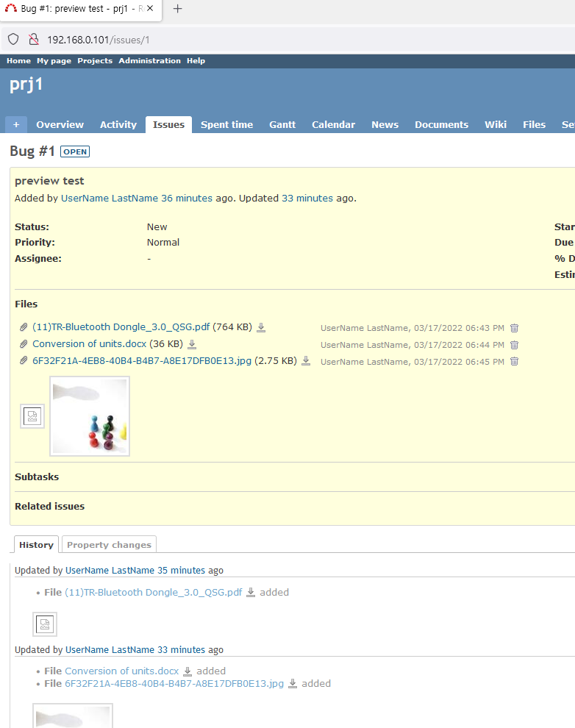Open My page in top menu

(54, 61)
